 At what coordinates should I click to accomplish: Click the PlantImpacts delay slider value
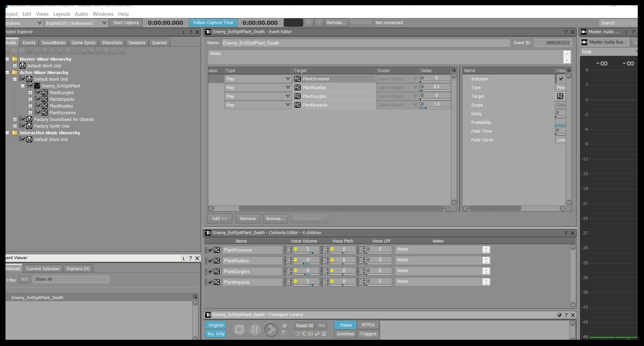pos(435,105)
